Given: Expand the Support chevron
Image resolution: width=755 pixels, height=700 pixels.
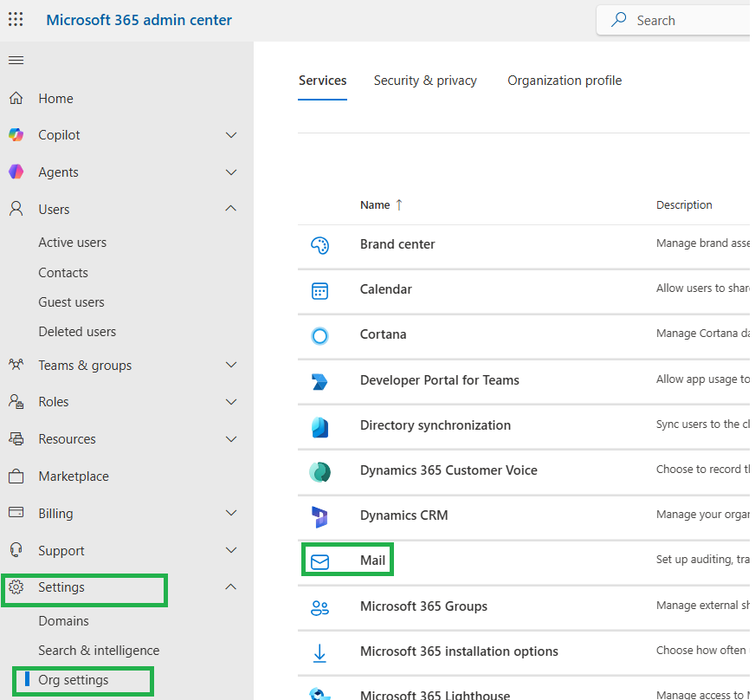Looking at the screenshot, I should (231, 549).
